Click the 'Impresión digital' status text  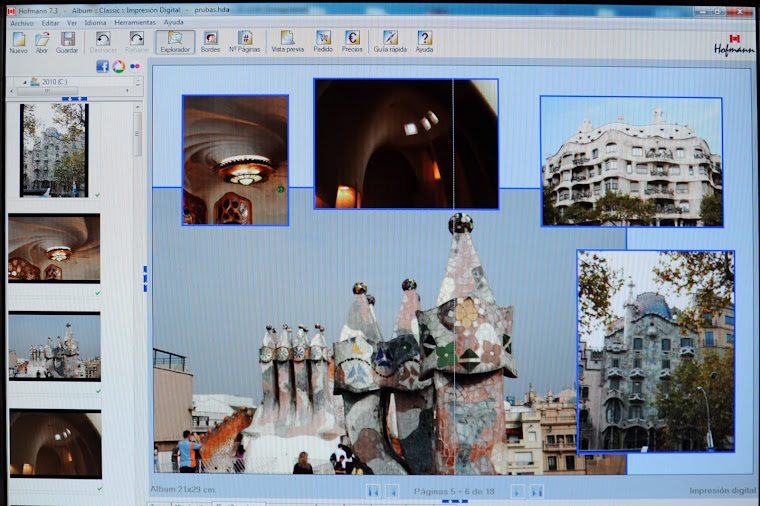(x=722, y=490)
